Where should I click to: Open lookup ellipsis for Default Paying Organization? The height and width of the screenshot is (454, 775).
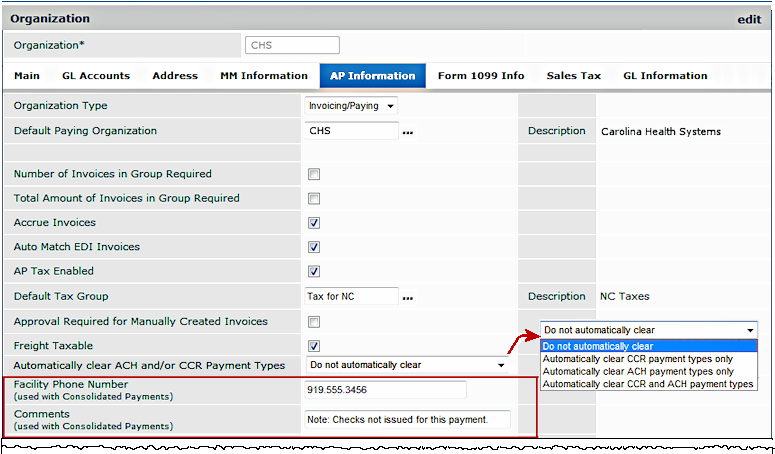407,131
